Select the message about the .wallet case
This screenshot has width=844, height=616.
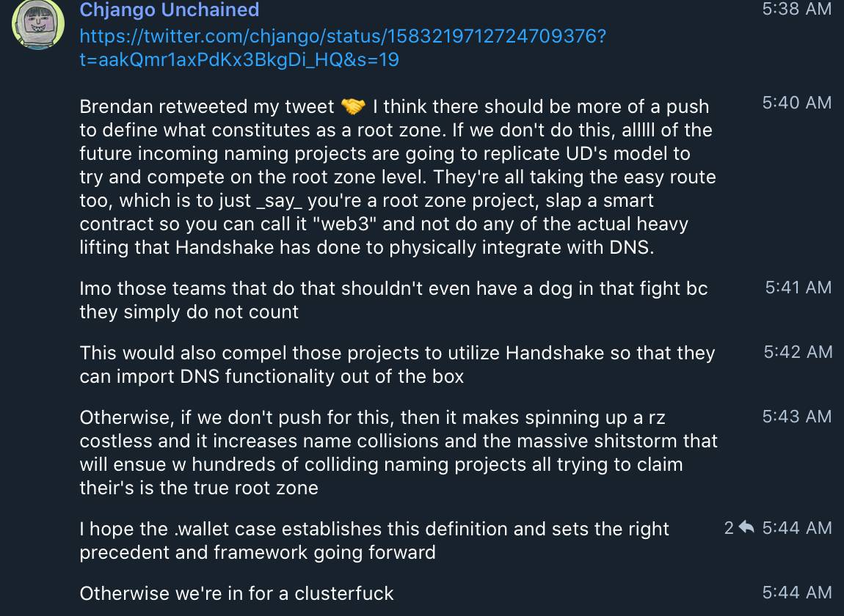pos(374,540)
